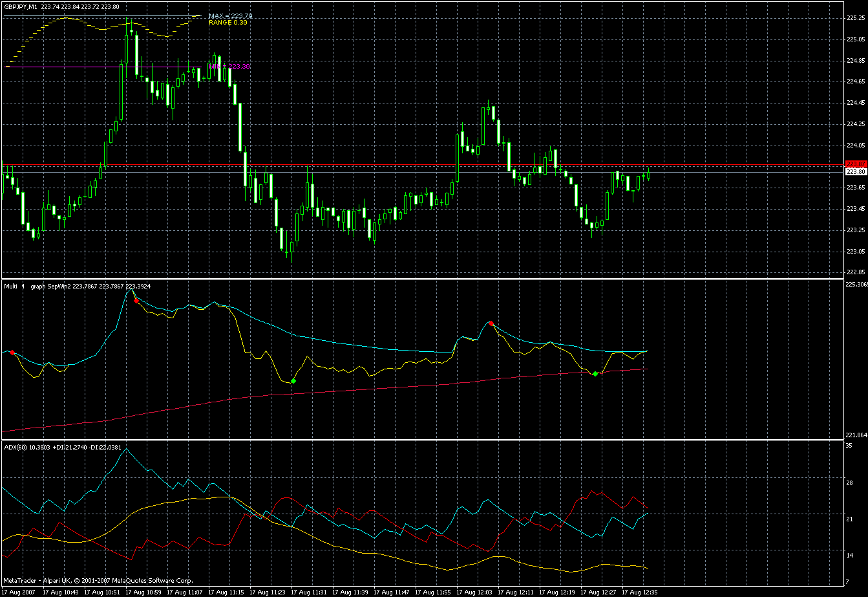Screen dimensions: 868x597
Task: Click the 17 Aug 12:03 time axis label
Action: click(x=476, y=592)
